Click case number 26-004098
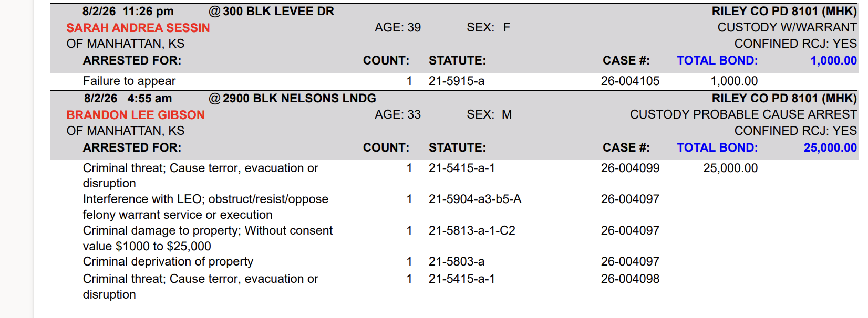Image resolution: width=868 pixels, height=318 pixels. 630,279
